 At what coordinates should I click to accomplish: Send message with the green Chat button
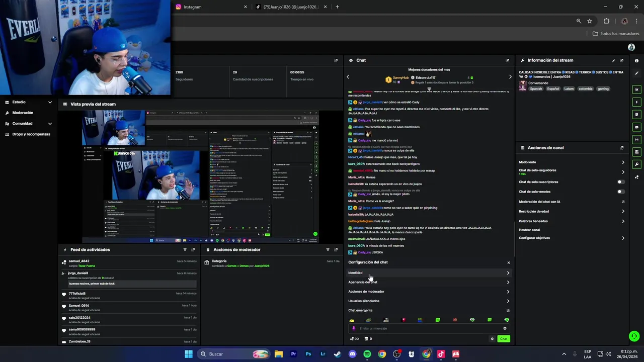[x=503, y=339]
